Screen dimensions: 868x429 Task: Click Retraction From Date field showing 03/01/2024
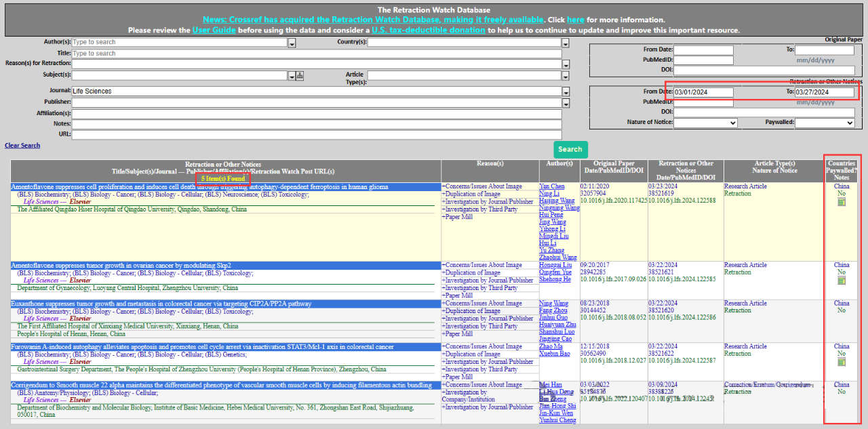click(703, 92)
